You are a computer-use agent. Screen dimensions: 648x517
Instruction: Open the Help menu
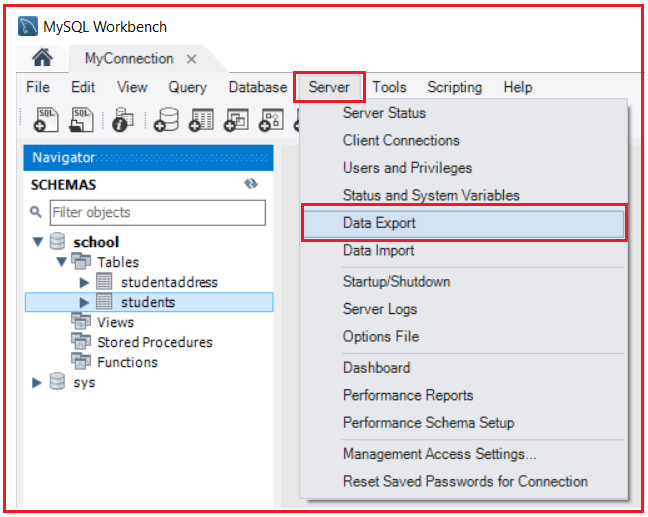click(x=518, y=87)
